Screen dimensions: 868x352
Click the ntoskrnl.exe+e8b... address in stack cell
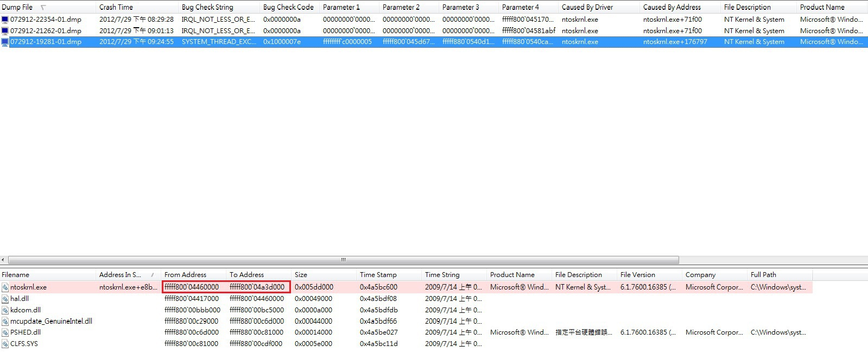128,287
